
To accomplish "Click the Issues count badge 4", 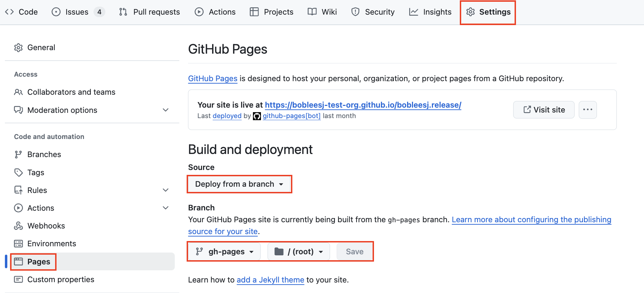I will pos(99,12).
